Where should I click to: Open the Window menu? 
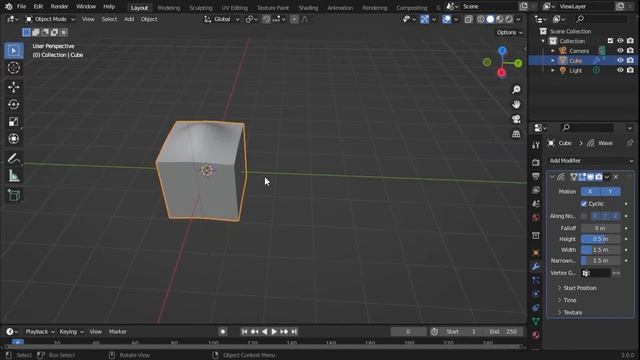pyautogui.click(x=86, y=7)
